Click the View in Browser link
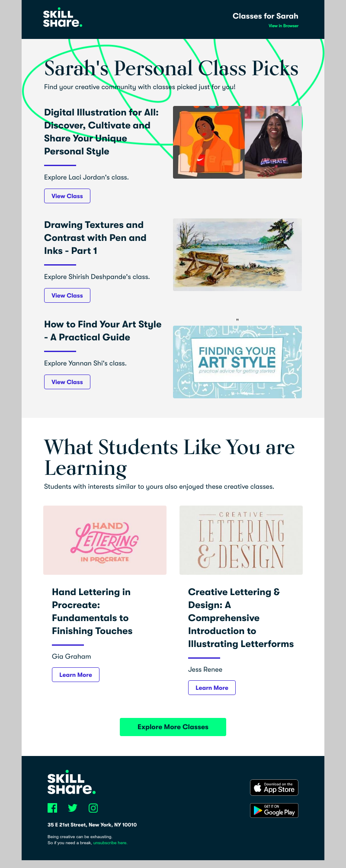Screen dimensions: 346x868 (283, 26)
